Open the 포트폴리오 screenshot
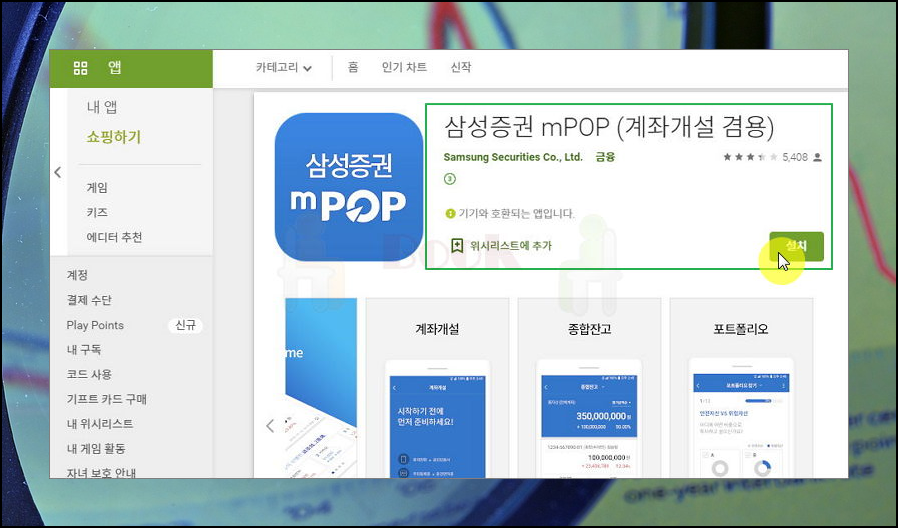The width and height of the screenshot is (898, 528). coord(741,388)
